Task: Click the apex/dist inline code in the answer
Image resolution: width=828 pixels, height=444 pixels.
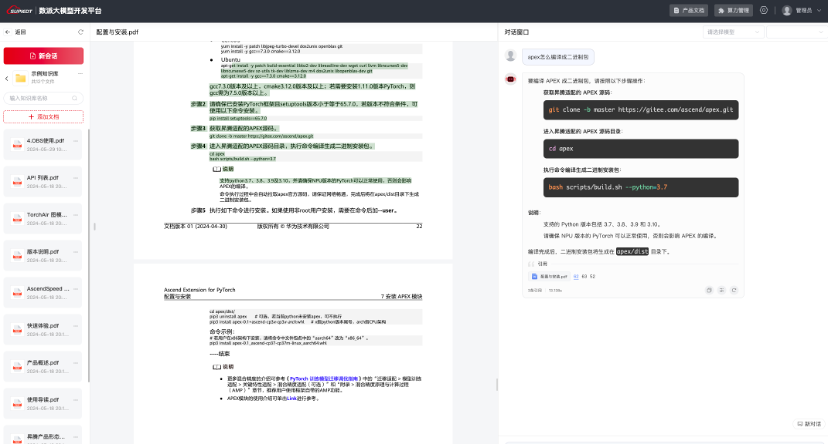Action: pyautogui.click(x=632, y=252)
